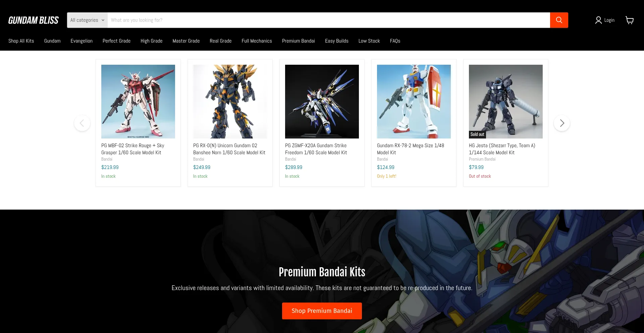Viewport: 644px width, 333px height.
Task: Open the shopping cart
Action: 630,20
